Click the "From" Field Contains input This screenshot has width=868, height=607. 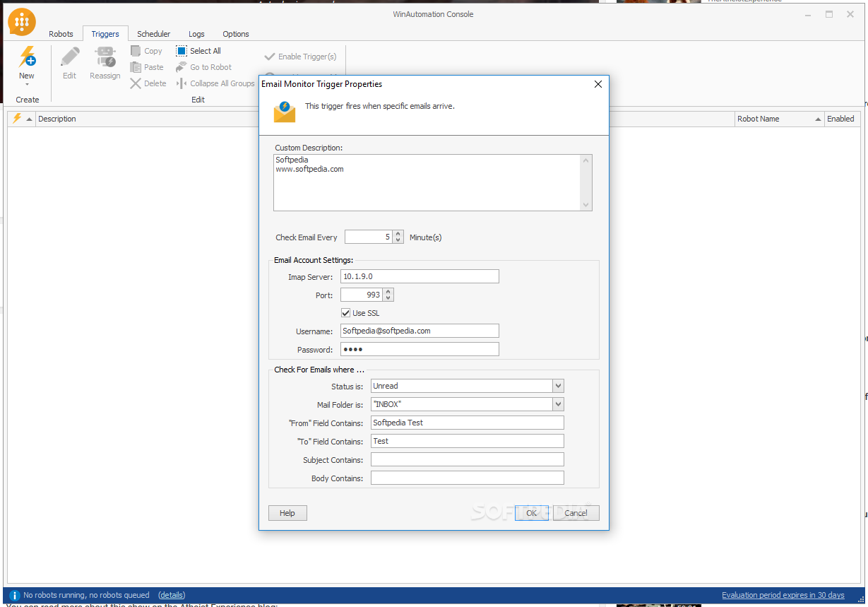click(468, 423)
